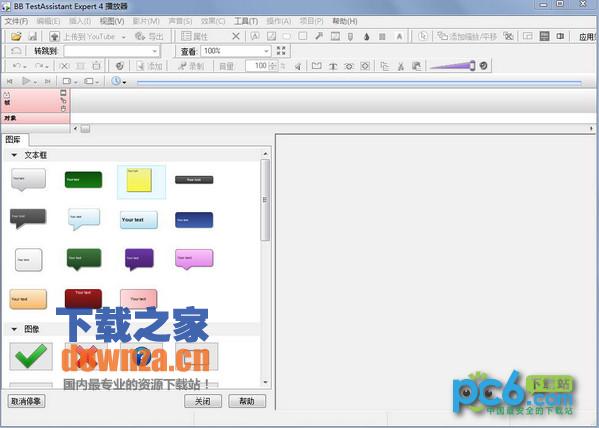Click the volume value 100 field

[x=258, y=66]
